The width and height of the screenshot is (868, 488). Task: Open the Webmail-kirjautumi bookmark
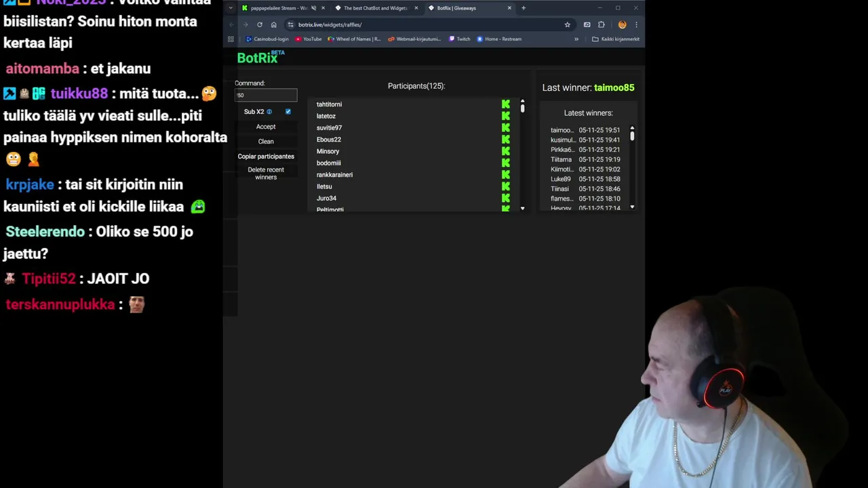click(414, 39)
